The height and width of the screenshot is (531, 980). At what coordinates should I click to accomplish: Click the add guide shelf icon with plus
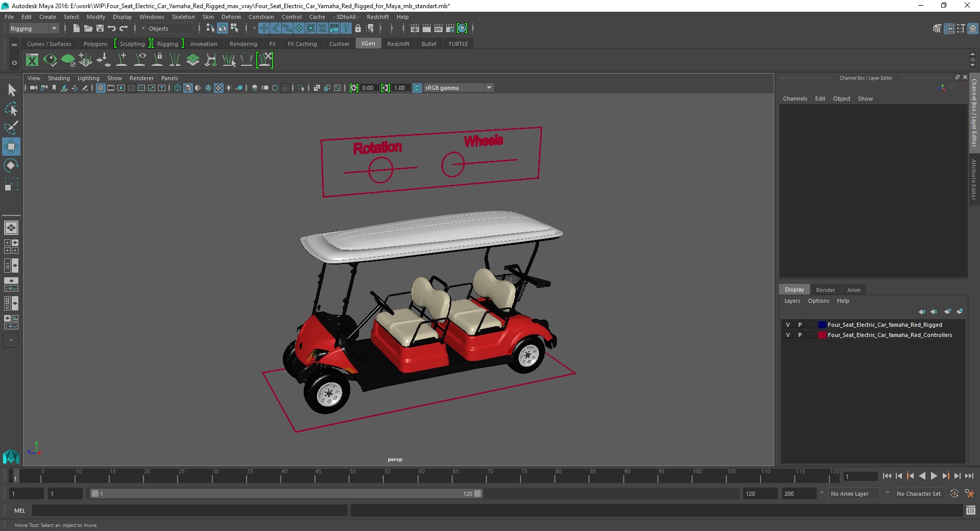[x=121, y=60]
